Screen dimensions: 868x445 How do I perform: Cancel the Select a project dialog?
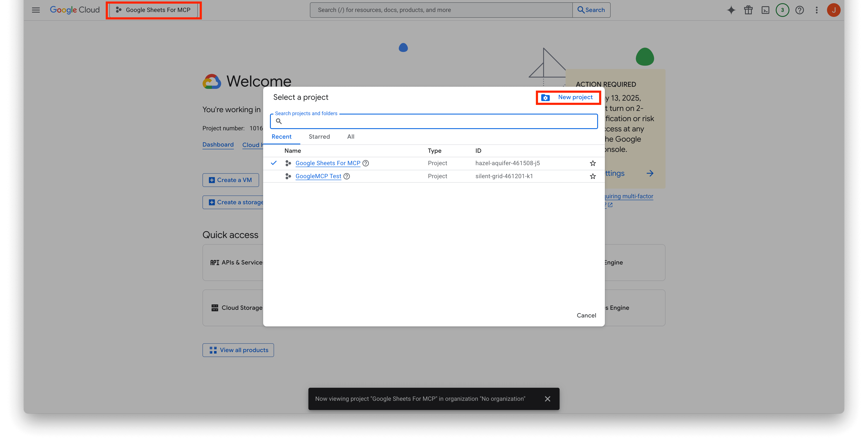586,316
